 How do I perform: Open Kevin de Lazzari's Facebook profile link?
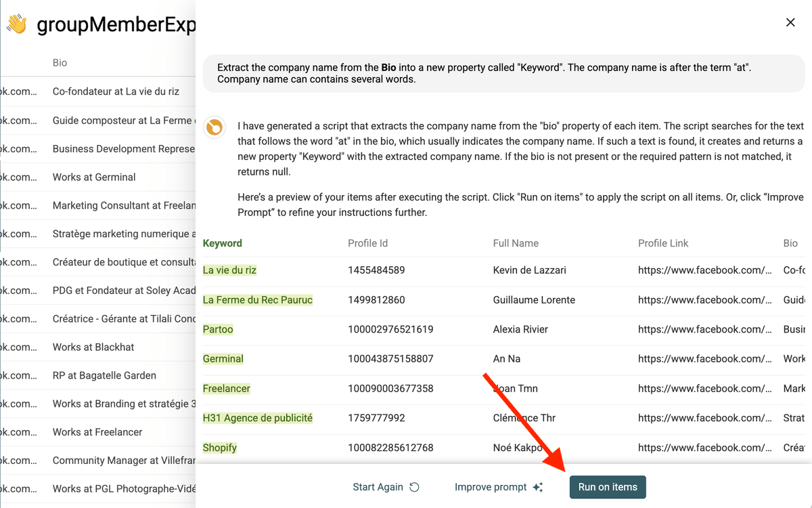pos(705,270)
